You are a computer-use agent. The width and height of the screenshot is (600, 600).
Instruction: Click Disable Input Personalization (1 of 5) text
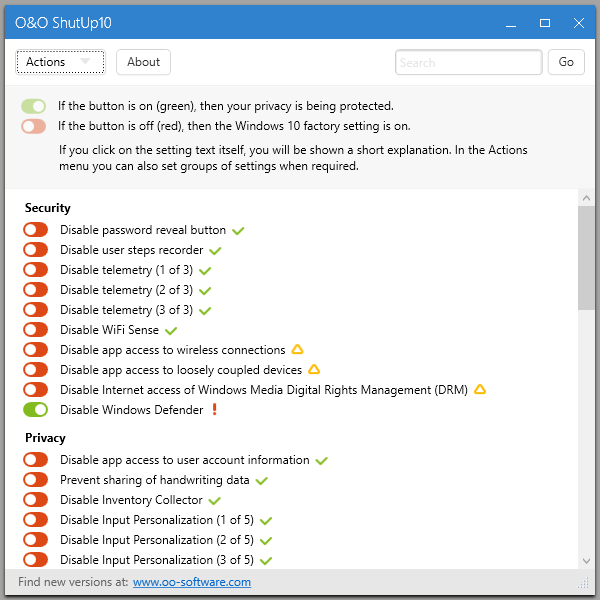157,520
